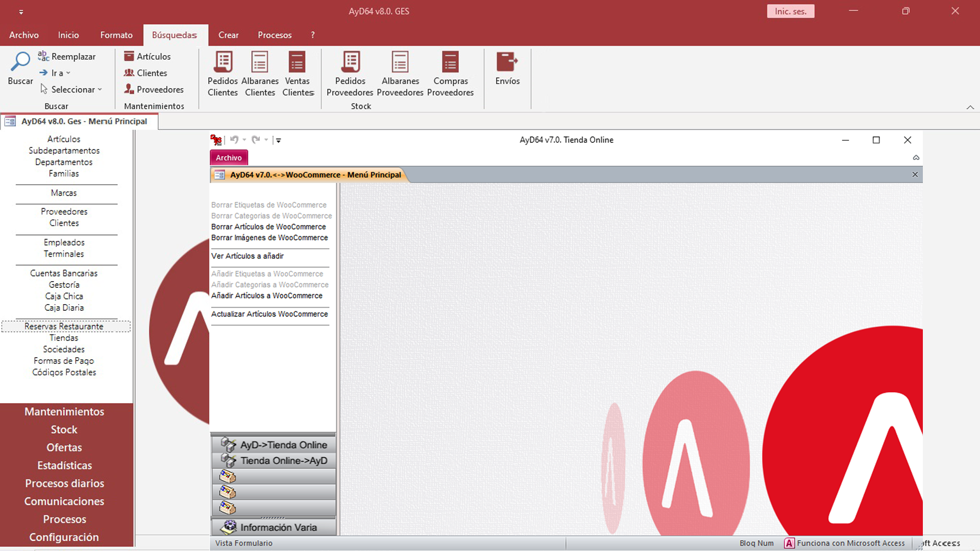Click Reemplazar in the ribbon
This screenshot has width=980, height=551.
[66, 57]
